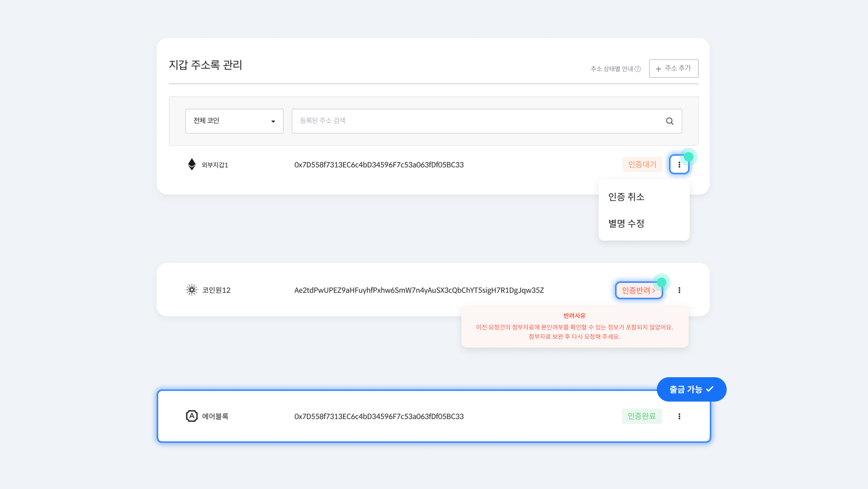Click the Ethereum icon next to 외부지갑1
Screen dimensions: 868x489
pos(192,165)
